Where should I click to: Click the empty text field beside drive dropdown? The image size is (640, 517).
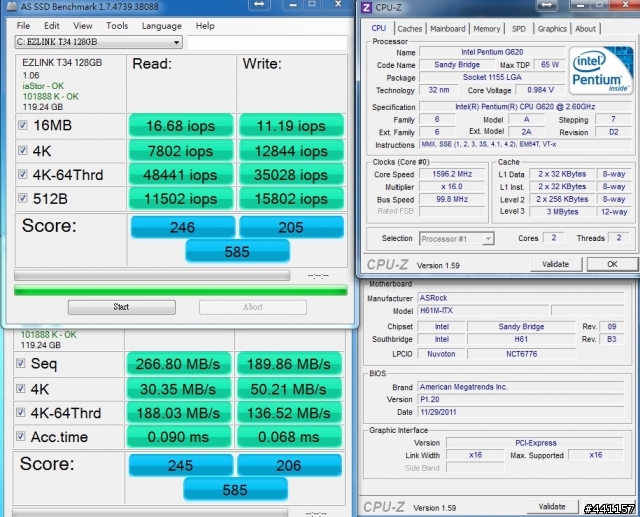pyautogui.click(x=267, y=42)
